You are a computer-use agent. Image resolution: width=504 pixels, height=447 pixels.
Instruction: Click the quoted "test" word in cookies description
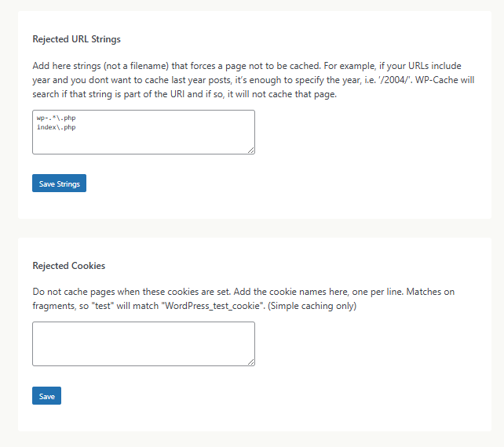point(104,306)
